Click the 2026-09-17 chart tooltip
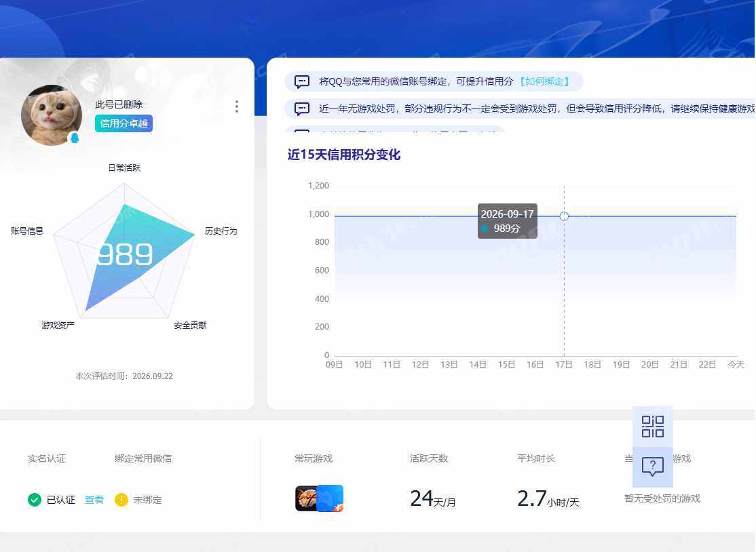This screenshot has width=756, height=552. (x=507, y=221)
